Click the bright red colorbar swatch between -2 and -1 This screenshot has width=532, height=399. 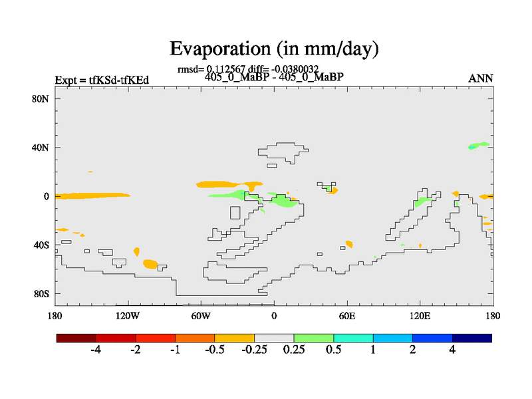click(156, 338)
